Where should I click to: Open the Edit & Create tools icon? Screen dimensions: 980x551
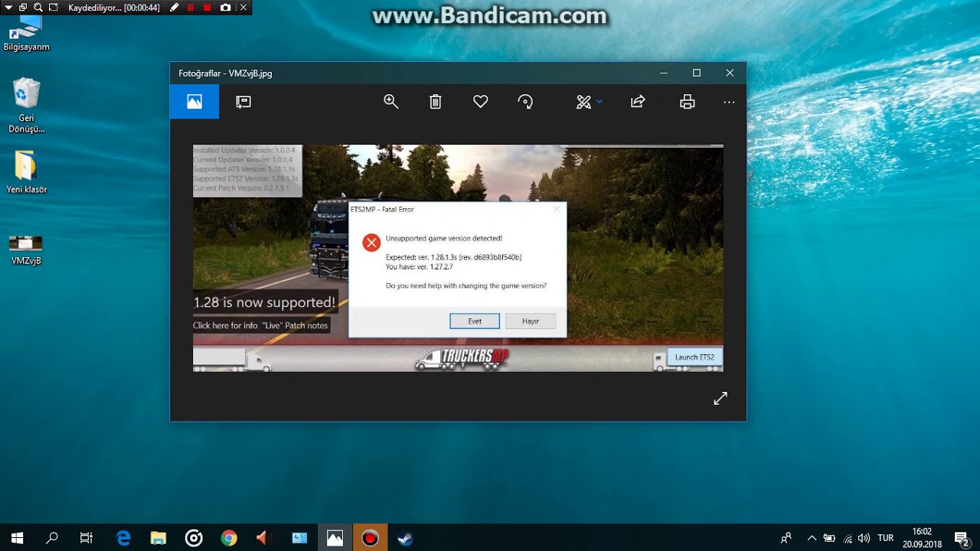pyautogui.click(x=583, y=102)
